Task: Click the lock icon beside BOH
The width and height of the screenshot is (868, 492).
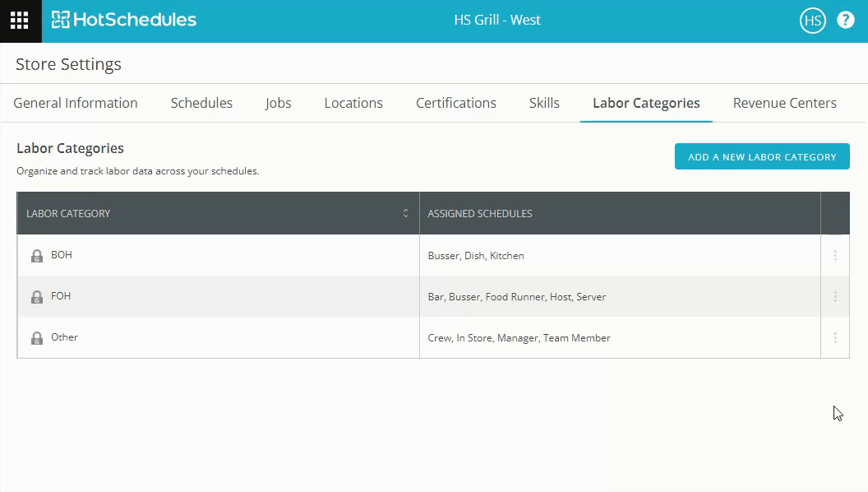Action: (36, 256)
